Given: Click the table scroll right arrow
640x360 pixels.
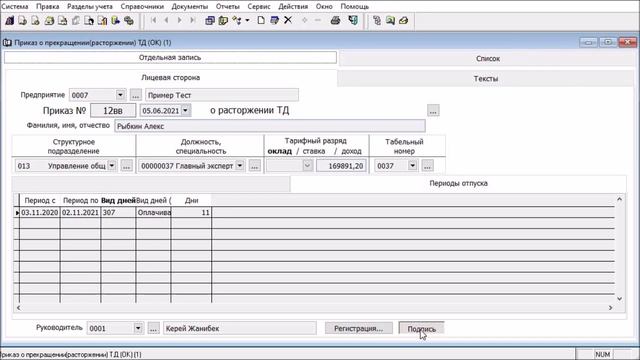Looking at the screenshot, I should tap(611, 308).
